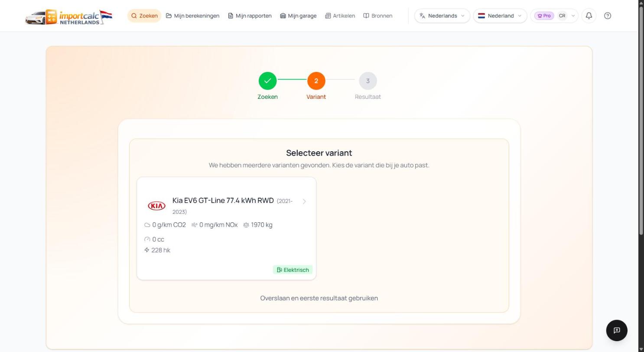Click the Elektrisch fuel type badge
This screenshot has height=352, width=644.
point(293,270)
